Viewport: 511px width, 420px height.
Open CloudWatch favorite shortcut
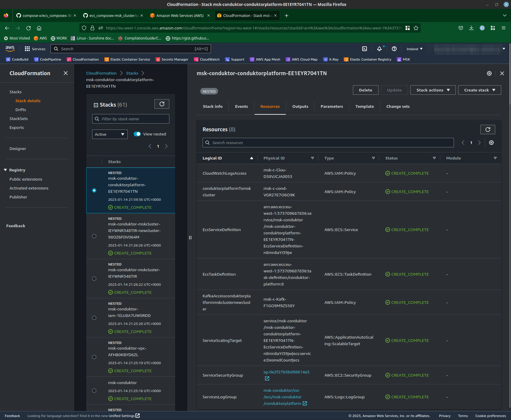207,59
